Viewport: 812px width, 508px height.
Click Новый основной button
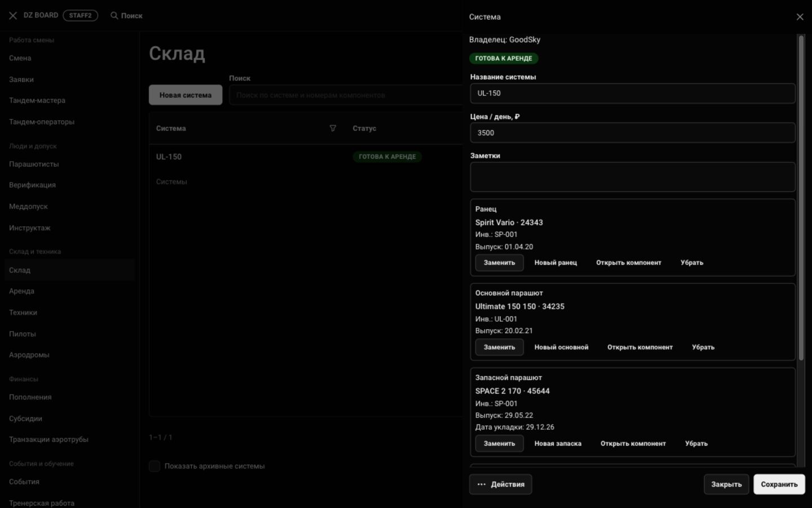561,347
